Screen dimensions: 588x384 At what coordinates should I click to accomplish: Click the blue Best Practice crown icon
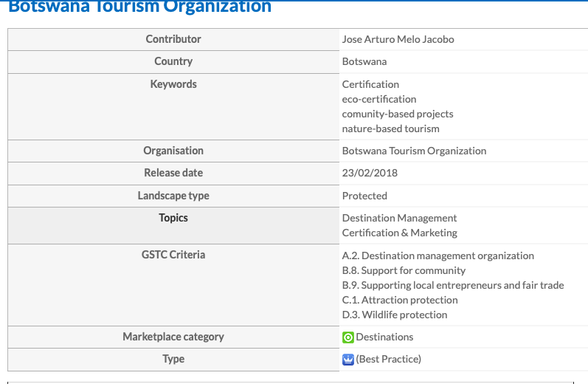click(x=348, y=360)
